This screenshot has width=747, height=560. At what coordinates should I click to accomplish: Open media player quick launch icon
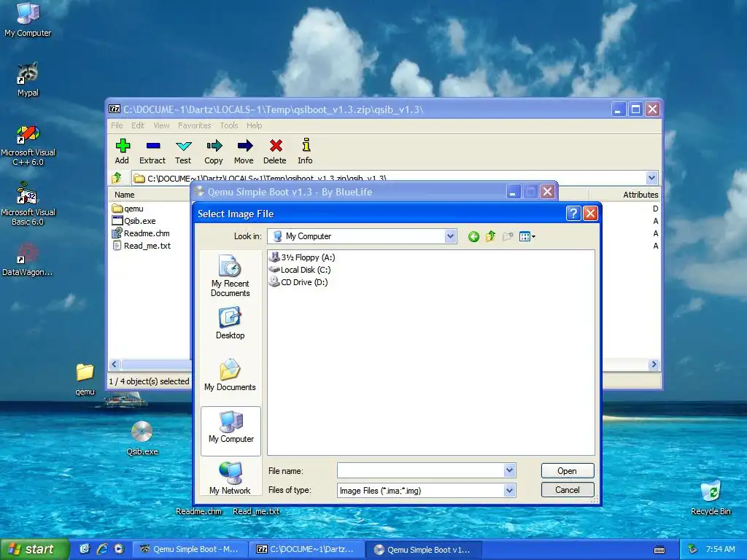[119, 549]
